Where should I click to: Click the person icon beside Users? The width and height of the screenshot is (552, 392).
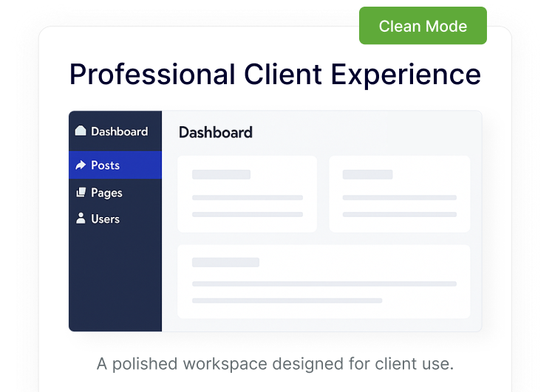pyautogui.click(x=81, y=219)
